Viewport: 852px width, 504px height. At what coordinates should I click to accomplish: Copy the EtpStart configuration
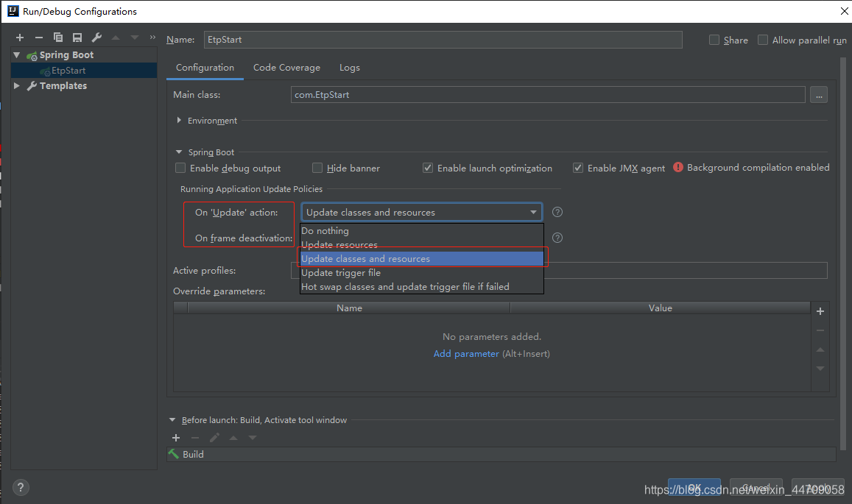(x=57, y=37)
